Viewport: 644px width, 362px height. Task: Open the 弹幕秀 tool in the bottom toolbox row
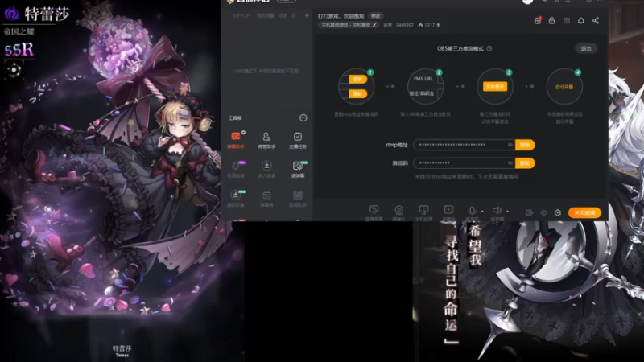click(266, 198)
